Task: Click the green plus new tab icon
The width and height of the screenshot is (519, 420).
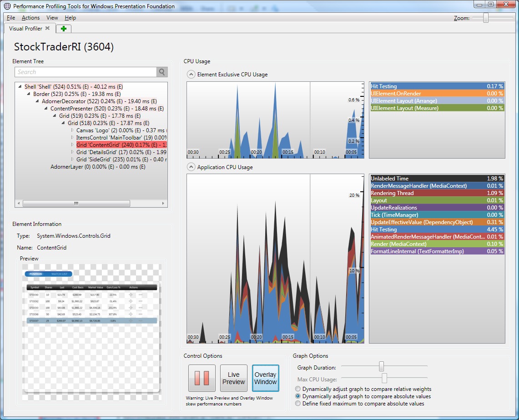Action: (x=64, y=29)
